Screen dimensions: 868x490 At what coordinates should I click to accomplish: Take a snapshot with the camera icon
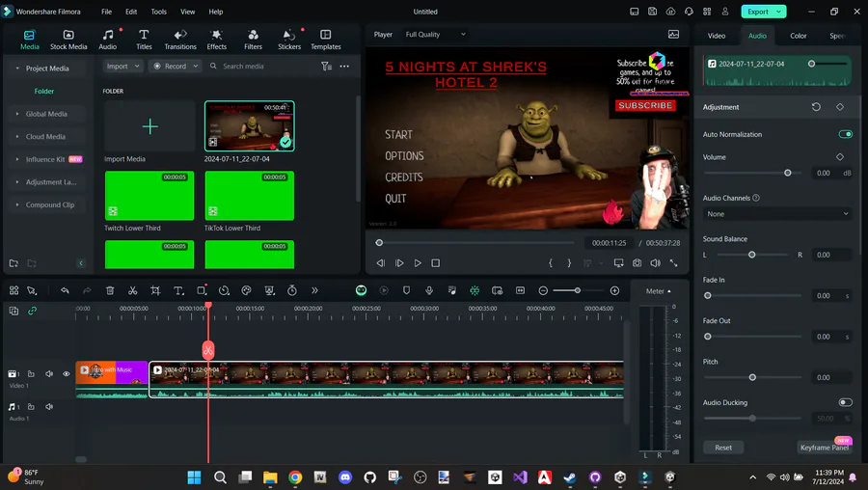(x=637, y=263)
